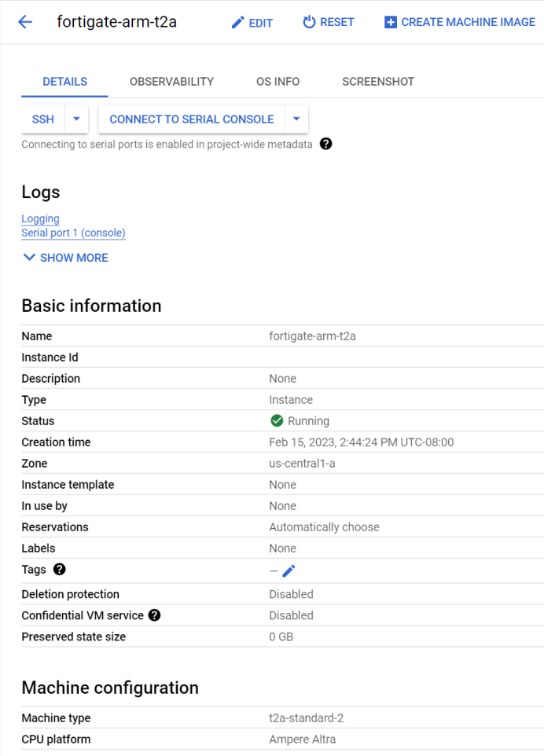Open the Logging link
Screen dimensions: 544x756
coord(40,218)
